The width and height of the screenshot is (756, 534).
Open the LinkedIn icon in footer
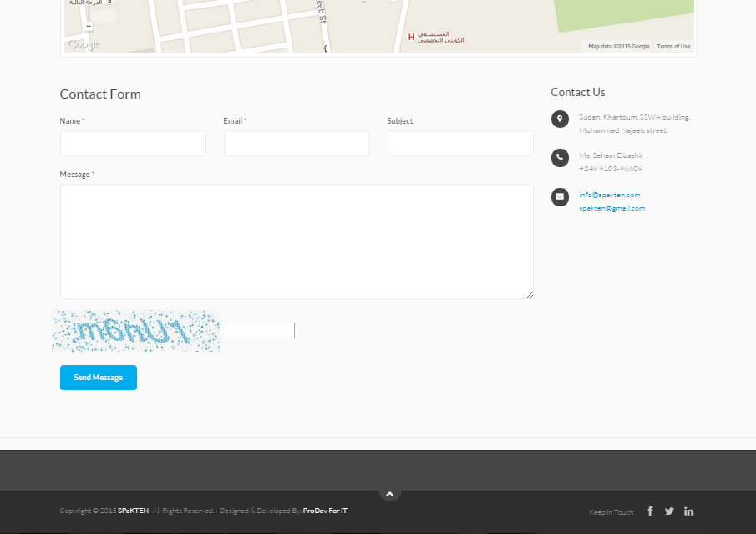(x=688, y=511)
